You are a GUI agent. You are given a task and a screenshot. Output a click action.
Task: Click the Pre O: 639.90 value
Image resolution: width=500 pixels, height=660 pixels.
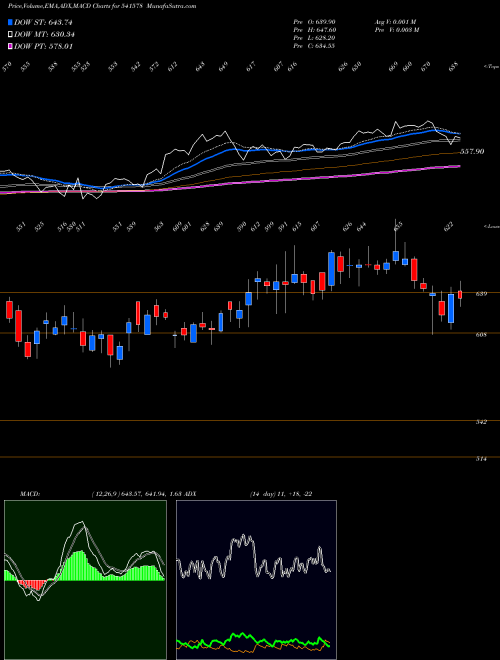pos(314,22)
